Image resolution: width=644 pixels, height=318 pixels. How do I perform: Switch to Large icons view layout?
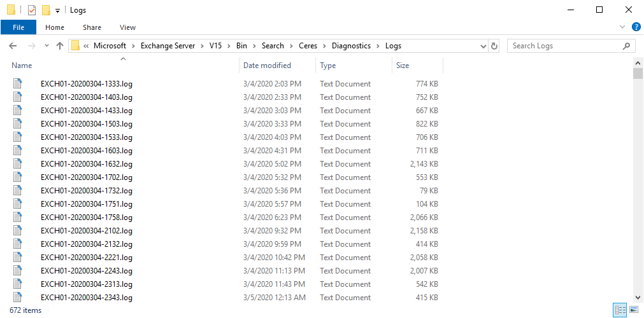tap(634, 310)
